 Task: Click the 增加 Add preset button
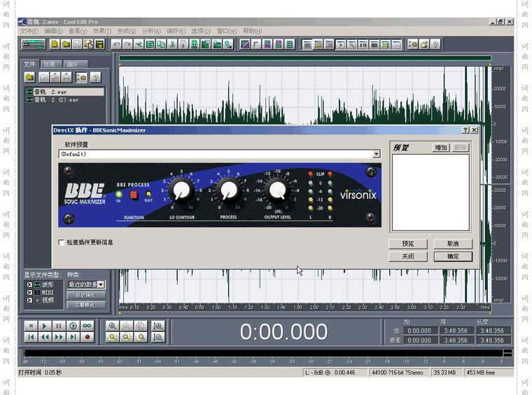click(441, 148)
